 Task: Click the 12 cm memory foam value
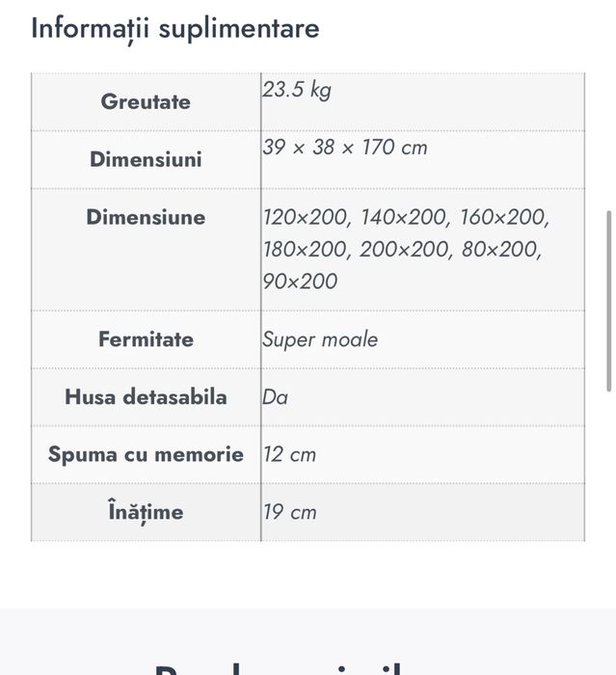(x=289, y=454)
